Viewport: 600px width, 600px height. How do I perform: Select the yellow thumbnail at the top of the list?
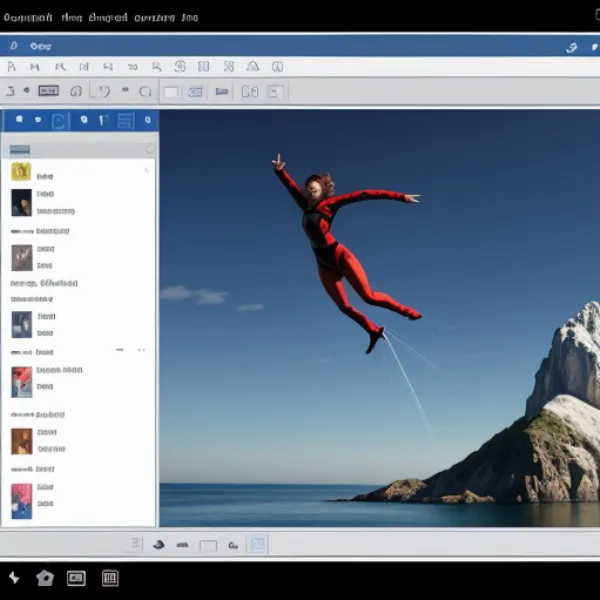click(21, 172)
